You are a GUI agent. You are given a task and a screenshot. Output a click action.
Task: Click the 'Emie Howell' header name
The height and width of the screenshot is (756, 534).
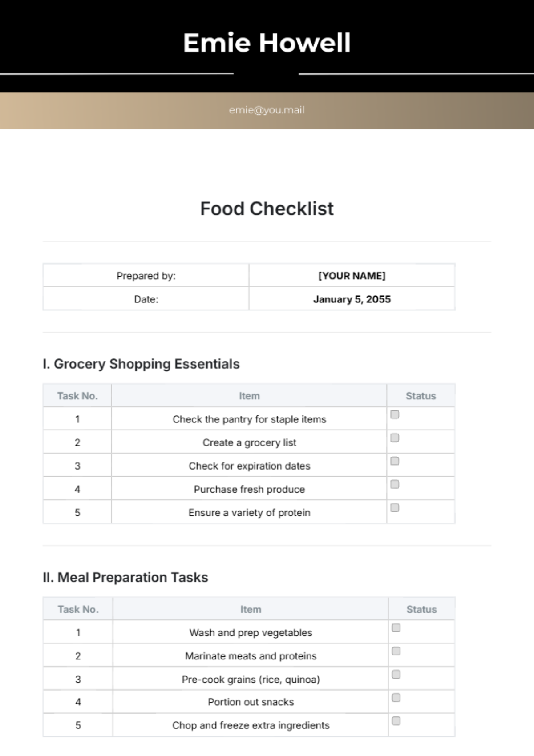pyautogui.click(x=267, y=43)
